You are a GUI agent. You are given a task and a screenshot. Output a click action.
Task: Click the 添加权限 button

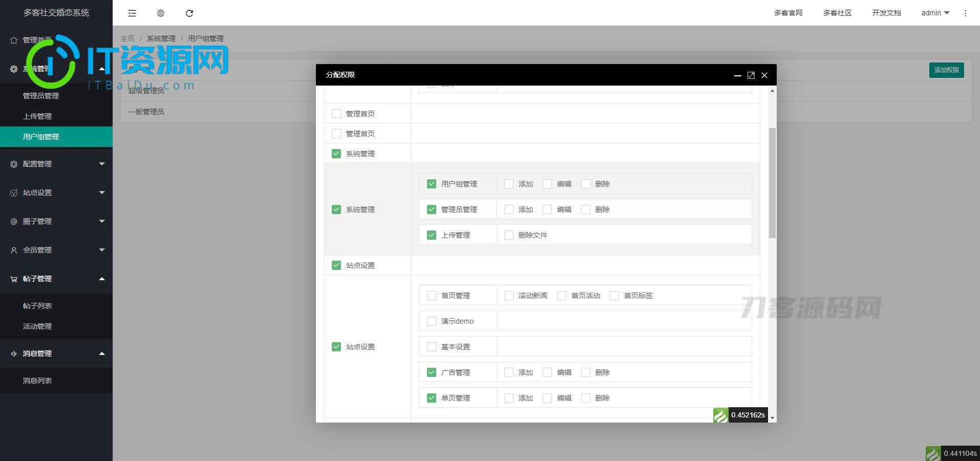(946, 70)
